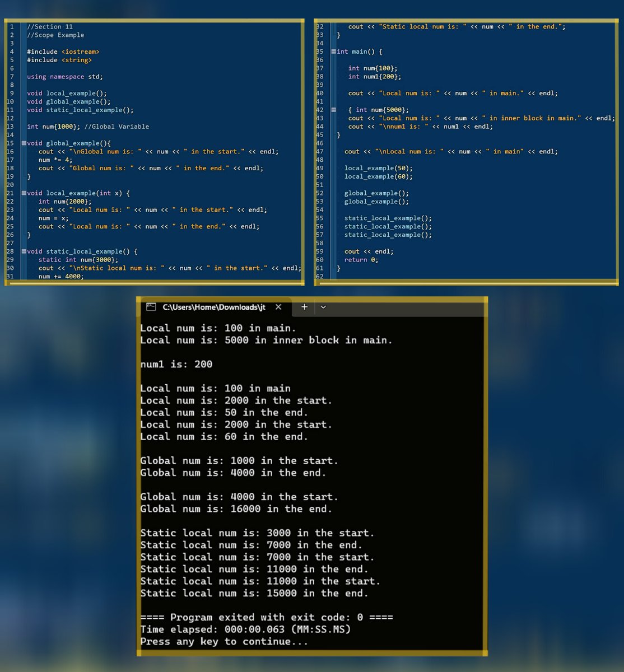The image size is (624, 672).
Task: Click '==== Program exited with exit code: 0 ====' line
Action: [267, 618]
